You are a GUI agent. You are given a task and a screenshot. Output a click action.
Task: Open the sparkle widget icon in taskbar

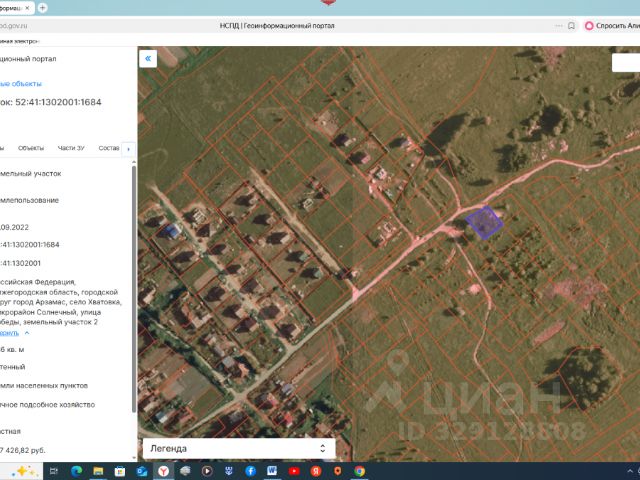click(25, 471)
